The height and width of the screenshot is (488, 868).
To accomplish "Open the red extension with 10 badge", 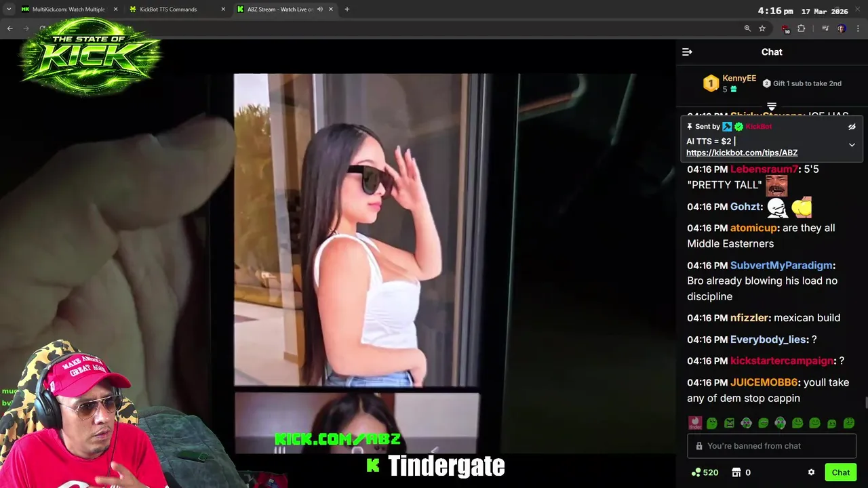I will pos(785,29).
